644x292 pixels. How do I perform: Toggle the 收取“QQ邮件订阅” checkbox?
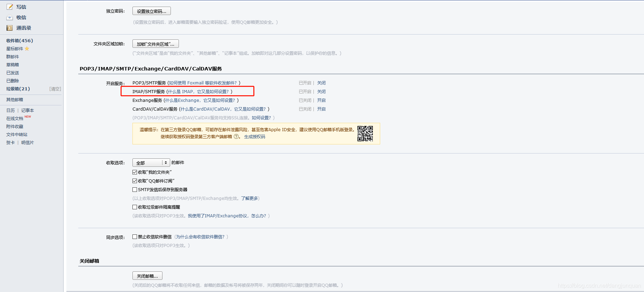click(x=135, y=181)
